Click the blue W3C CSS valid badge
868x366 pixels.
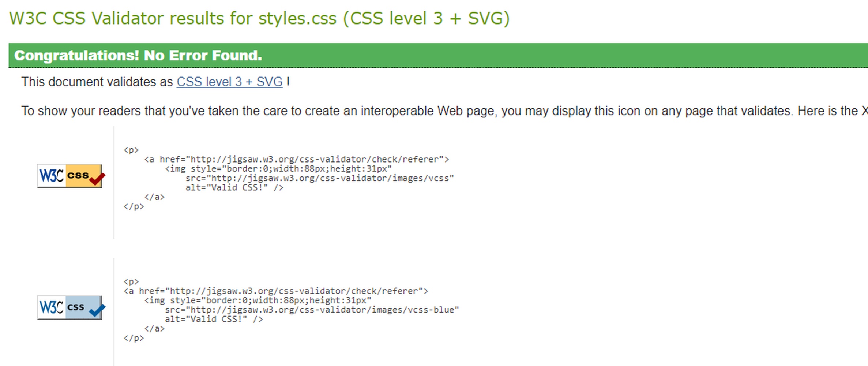71,307
